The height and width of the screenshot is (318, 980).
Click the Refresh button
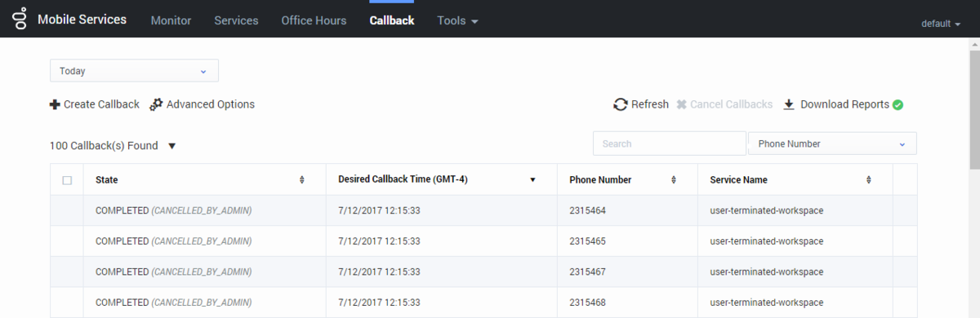coord(641,104)
